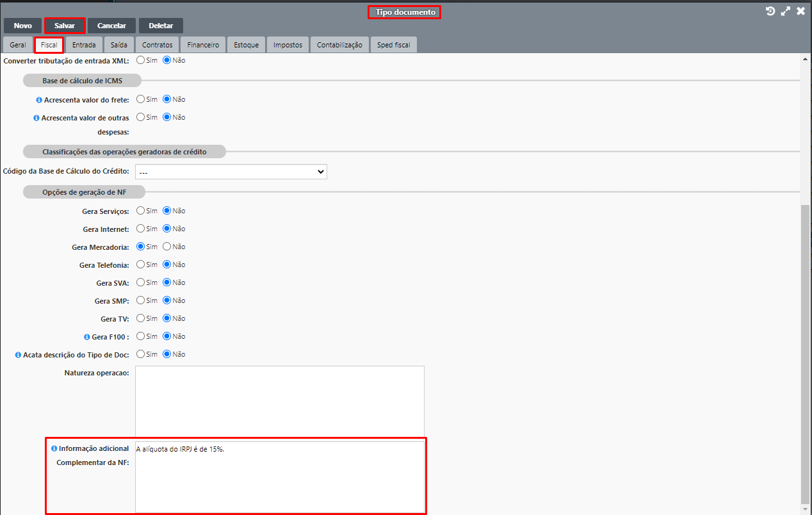Select Sim for Gera SVA
The height and width of the screenshot is (515, 812).
[141, 282]
